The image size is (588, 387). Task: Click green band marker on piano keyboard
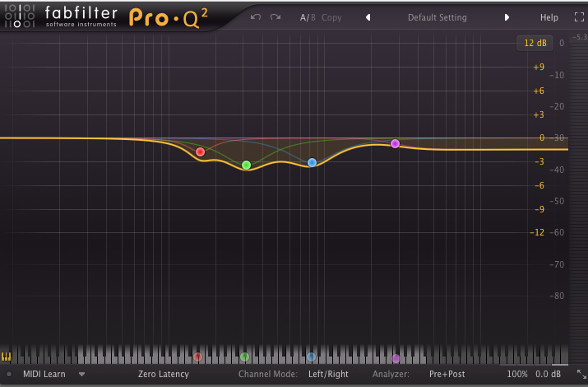coord(244,357)
